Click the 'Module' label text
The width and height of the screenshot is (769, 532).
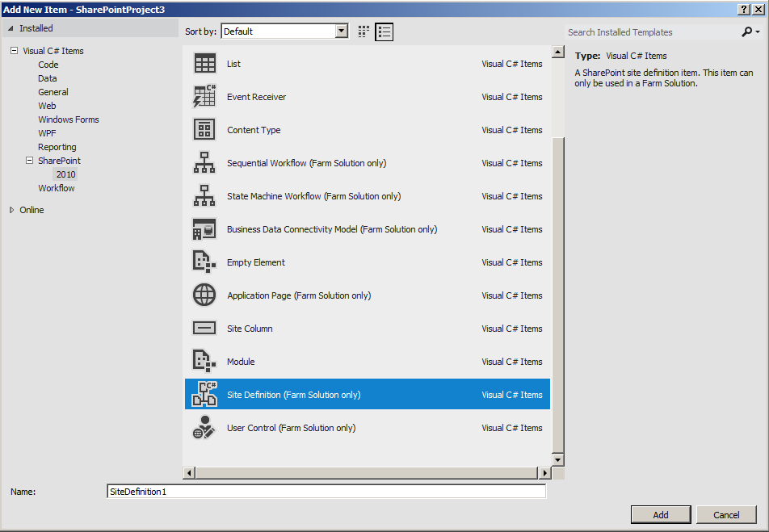[241, 362]
